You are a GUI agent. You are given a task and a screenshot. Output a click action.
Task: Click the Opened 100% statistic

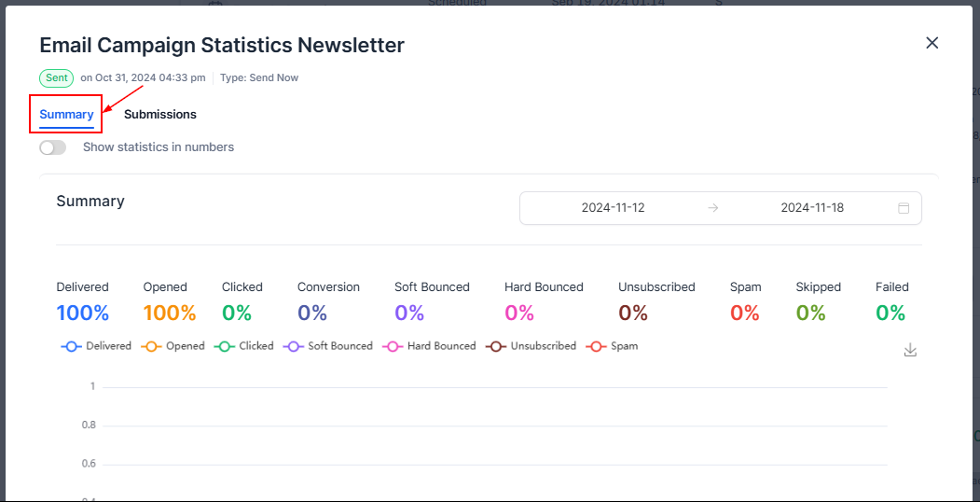(169, 313)
